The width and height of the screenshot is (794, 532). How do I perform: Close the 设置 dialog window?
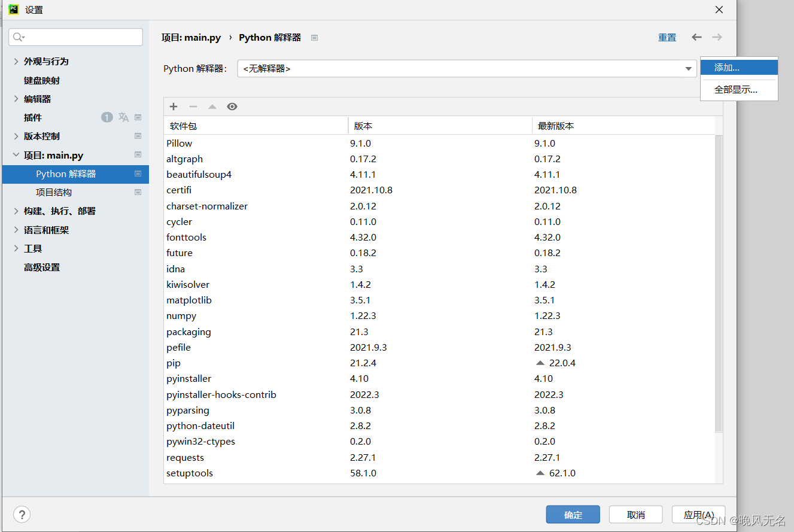[x=719, y=10]
